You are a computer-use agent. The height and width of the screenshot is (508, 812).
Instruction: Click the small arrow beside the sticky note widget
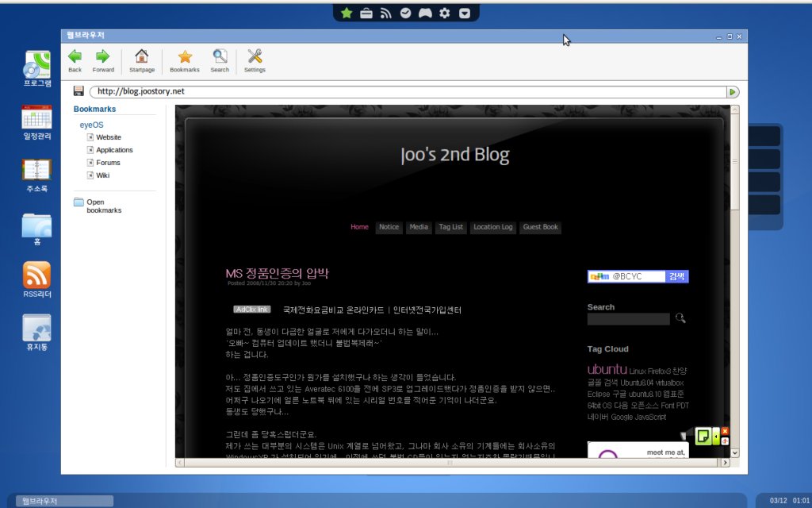pyautogui.click(x=716, y=437)
